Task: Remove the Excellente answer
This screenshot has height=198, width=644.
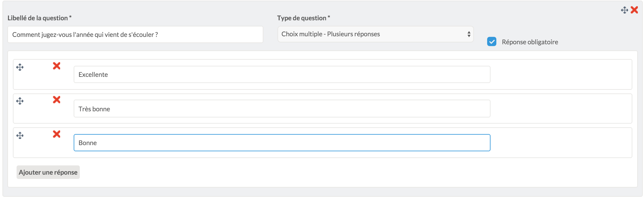Action: 56,66
